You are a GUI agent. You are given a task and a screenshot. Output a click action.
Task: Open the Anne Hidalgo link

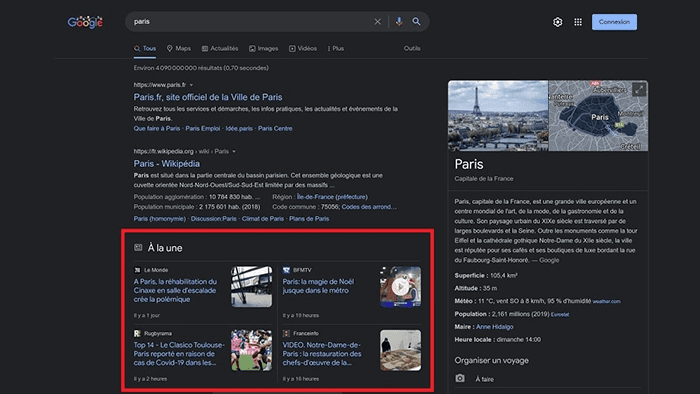coord(494,327)
